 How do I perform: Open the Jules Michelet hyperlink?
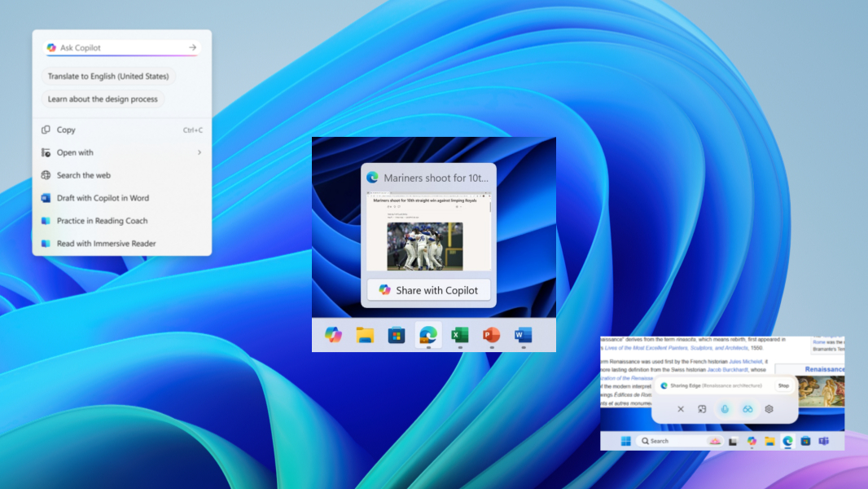746,361
